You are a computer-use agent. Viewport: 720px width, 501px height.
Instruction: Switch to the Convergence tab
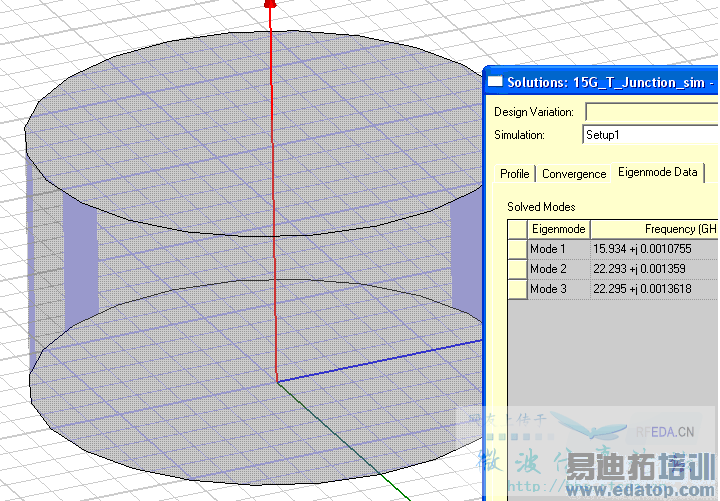[574, 174]
